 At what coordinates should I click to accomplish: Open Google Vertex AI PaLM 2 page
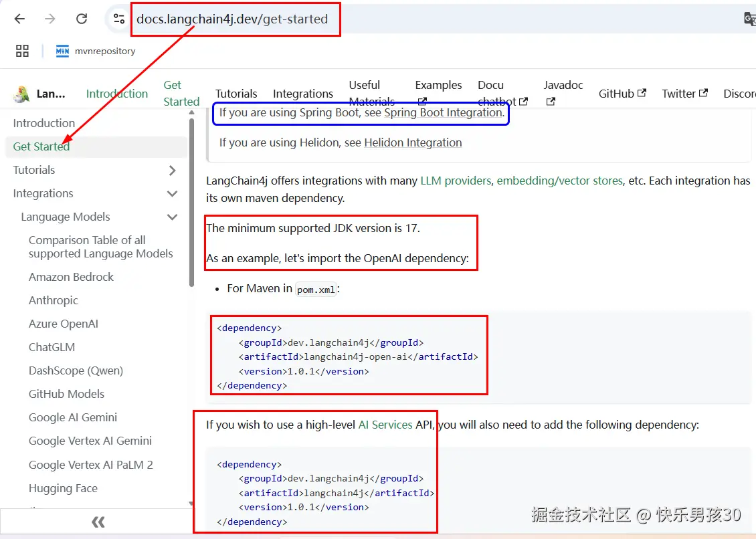90,465
